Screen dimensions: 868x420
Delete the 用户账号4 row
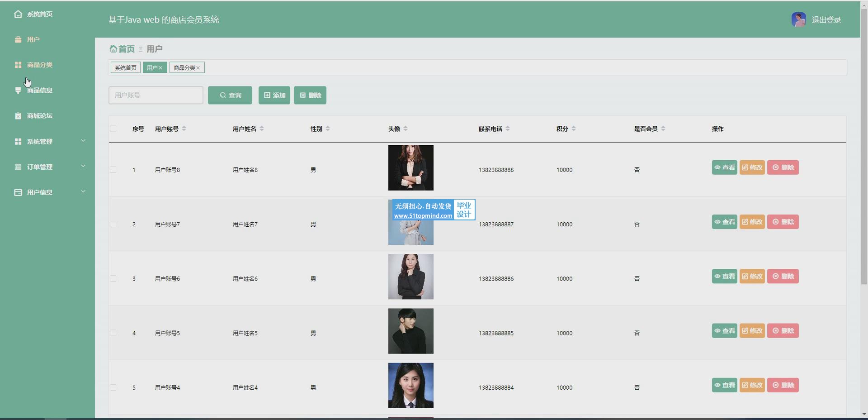coord(783,385)
